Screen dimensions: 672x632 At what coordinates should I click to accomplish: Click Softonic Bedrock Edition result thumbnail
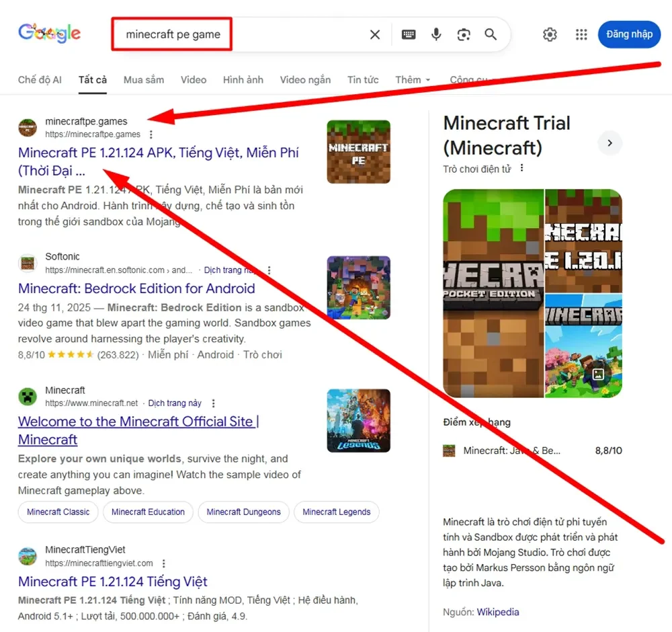tap(359, 288)
